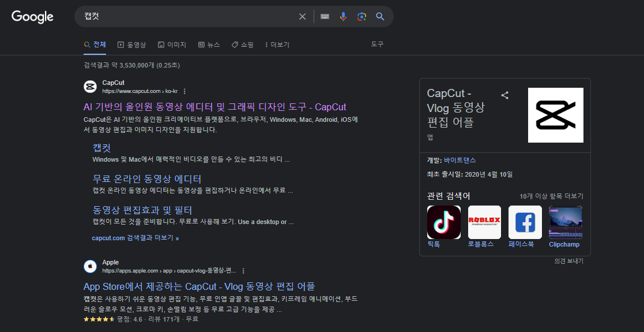Open the 바이트댄스 developer link
Viewport: 644px width, 332px height.
(x=460, y=160)
